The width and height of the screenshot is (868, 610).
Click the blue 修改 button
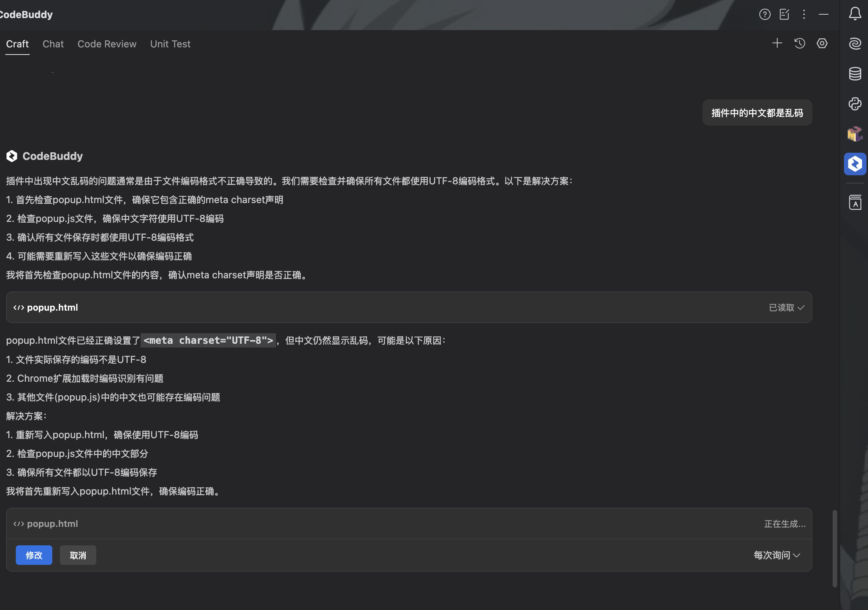point(33,555)
